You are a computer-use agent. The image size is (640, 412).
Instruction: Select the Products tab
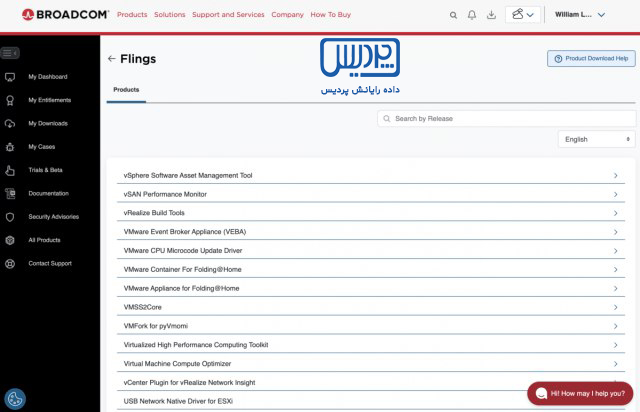pos(126,90)
